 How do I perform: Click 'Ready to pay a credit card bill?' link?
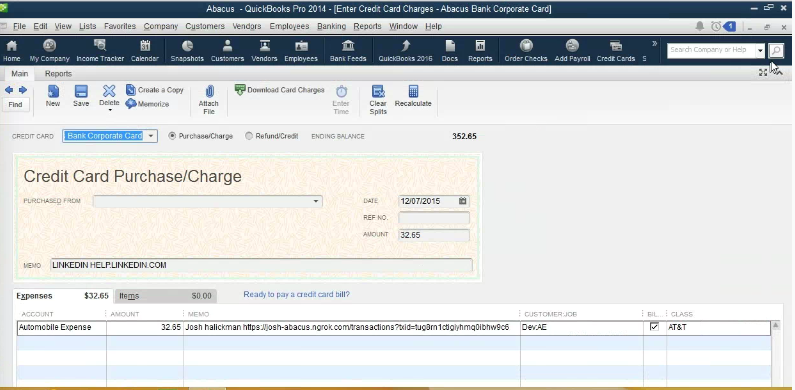297,294
